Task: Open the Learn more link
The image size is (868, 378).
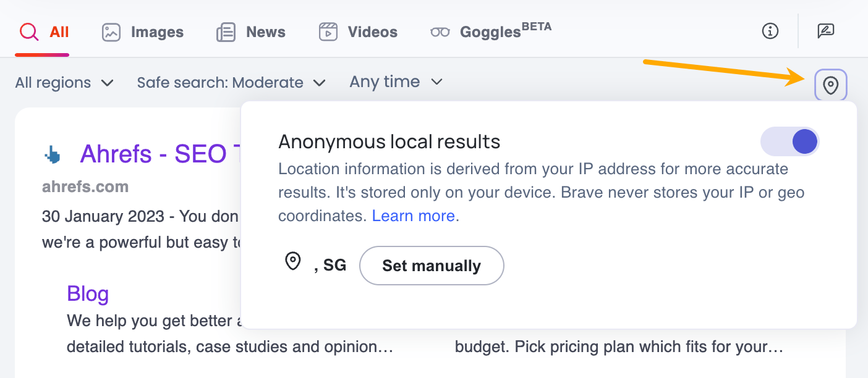Action: 412,216
